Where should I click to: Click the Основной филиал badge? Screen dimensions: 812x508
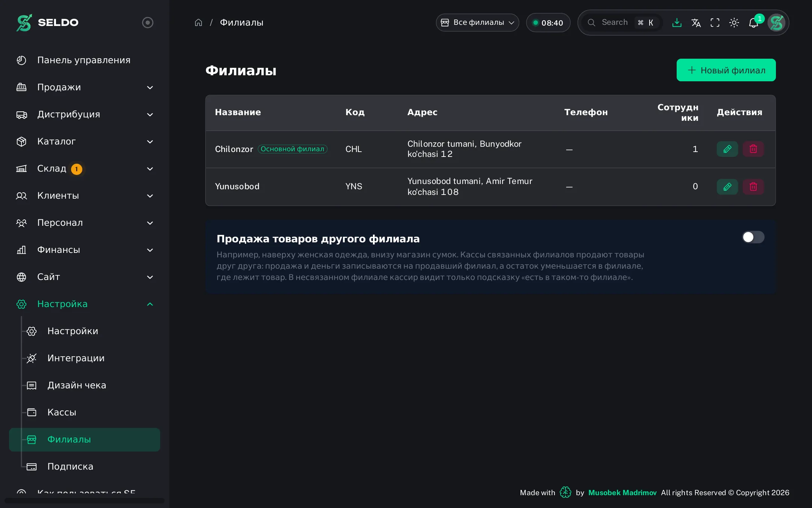(x=292, y=149)
